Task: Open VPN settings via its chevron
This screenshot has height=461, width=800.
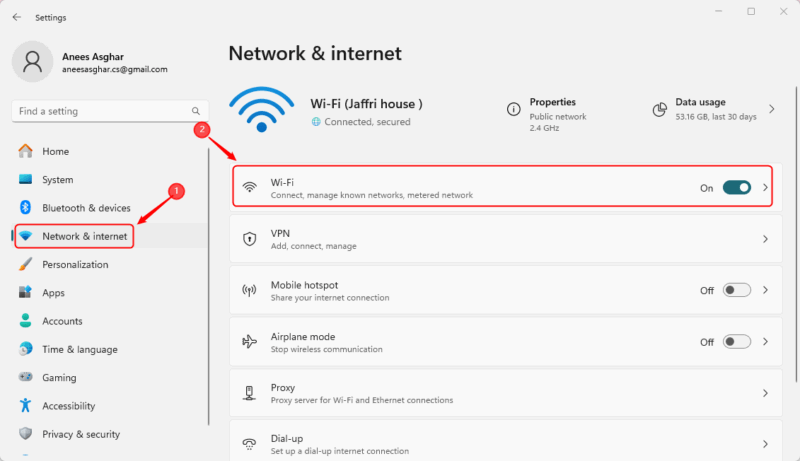Action: coord(765,240)
